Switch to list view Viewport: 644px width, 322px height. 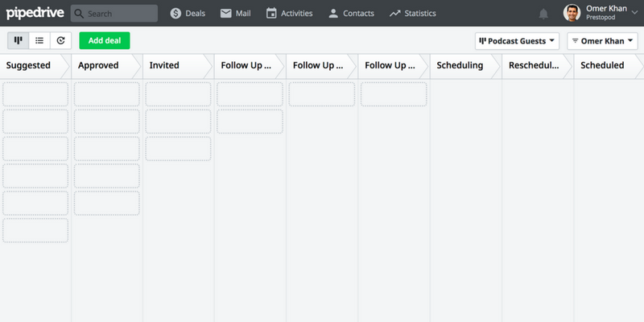(x=39, y=40)
